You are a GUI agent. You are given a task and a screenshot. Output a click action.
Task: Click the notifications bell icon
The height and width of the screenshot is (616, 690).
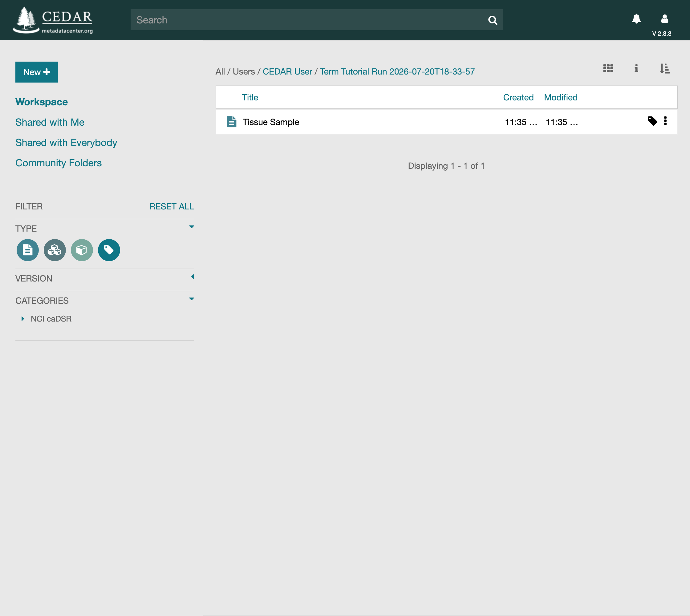tap(636, 19)
